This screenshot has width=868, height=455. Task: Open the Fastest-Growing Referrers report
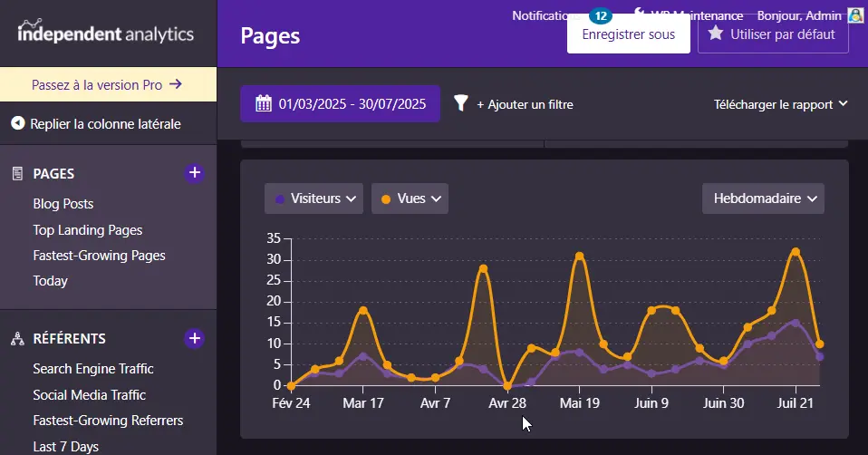108,421
